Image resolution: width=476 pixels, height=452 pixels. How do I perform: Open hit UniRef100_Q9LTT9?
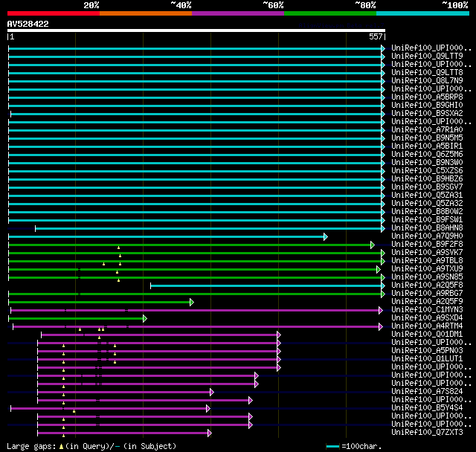coord(427,56)
